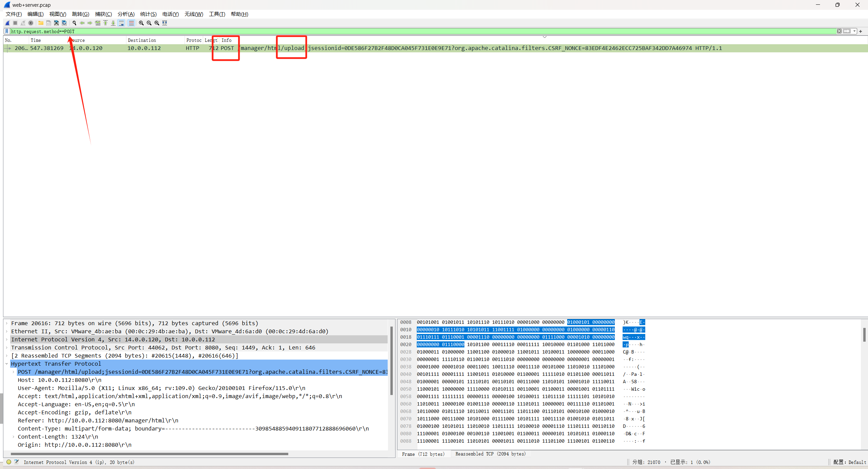Go to the first packet icon
Image resolution: width=868 pixels, height=469 pixels.
(105, 23)
